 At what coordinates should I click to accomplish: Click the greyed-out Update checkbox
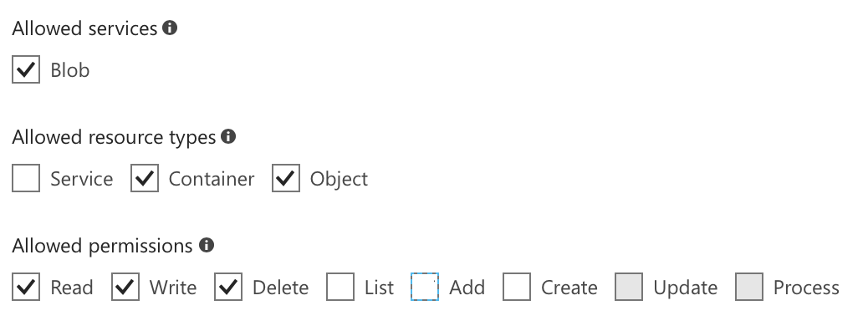point(629,287)
